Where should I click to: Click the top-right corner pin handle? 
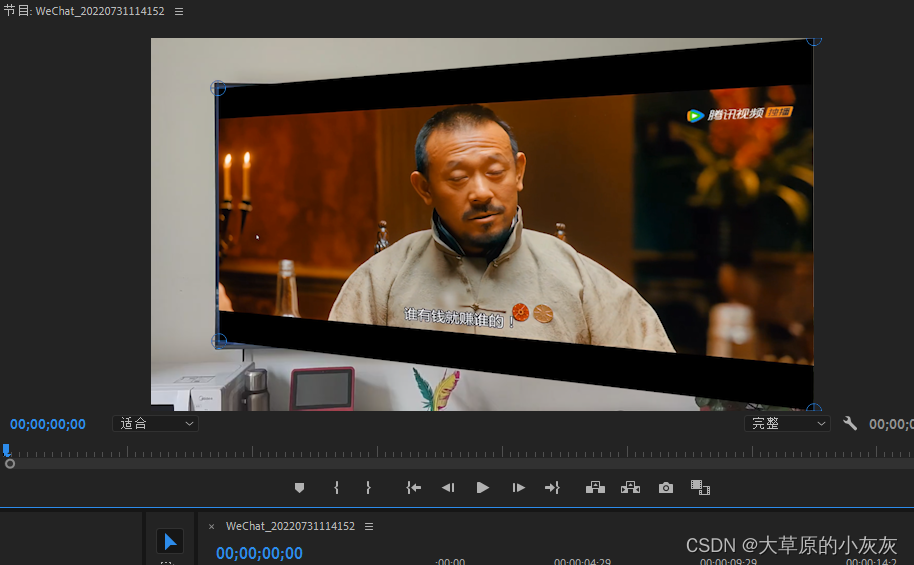click(814, 40)
